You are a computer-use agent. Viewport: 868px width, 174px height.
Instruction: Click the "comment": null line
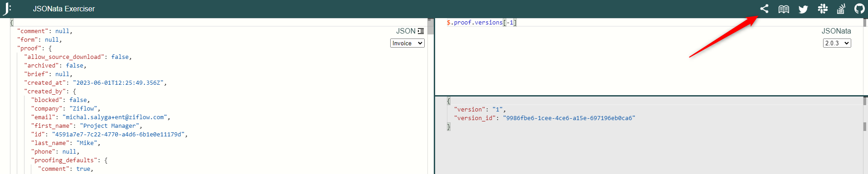45,31
